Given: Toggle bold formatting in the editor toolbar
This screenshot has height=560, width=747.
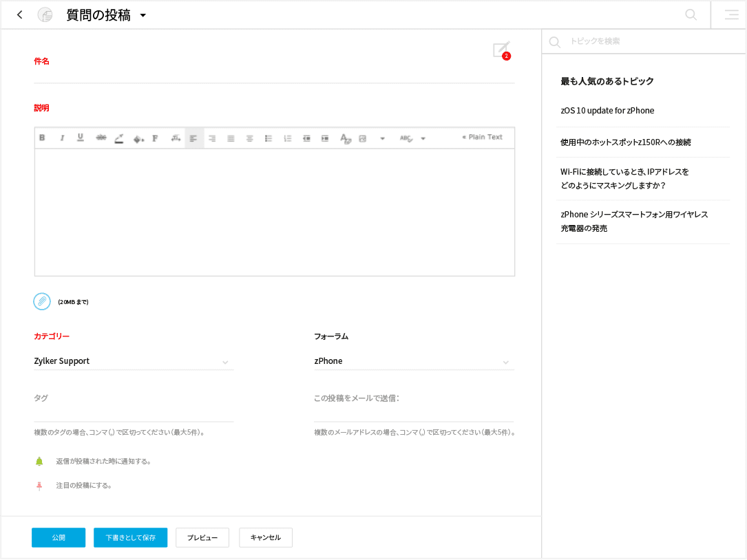Looking at the screenshot, I should [x=42, y=138].
